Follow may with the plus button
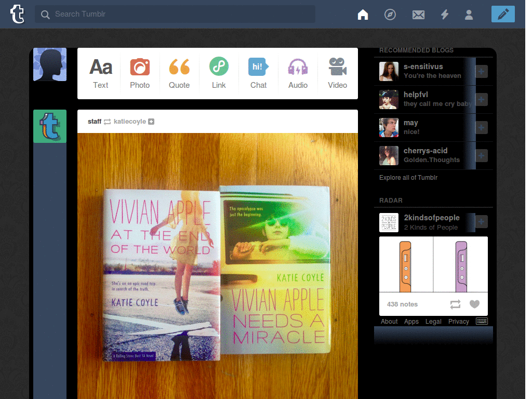 (481, 128)
